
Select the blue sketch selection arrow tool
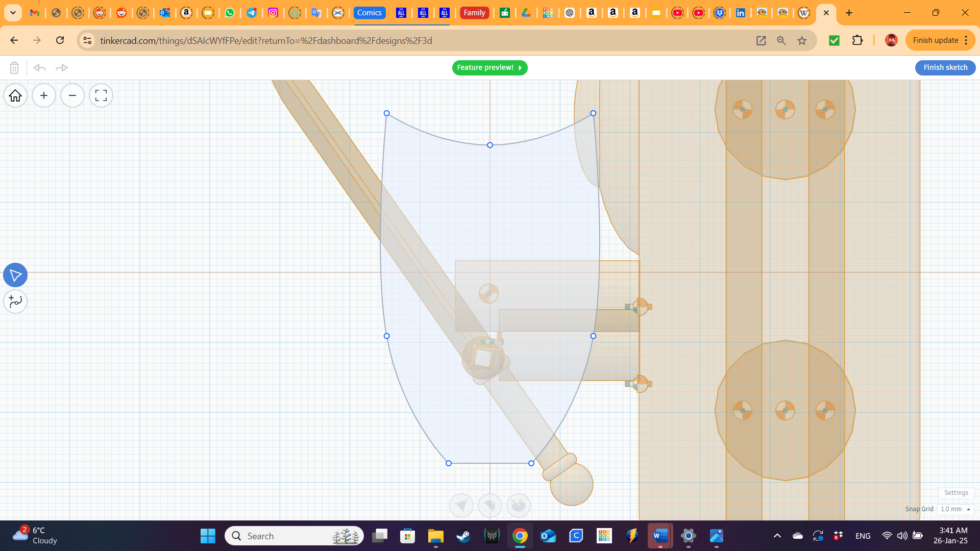pos(15,275)
